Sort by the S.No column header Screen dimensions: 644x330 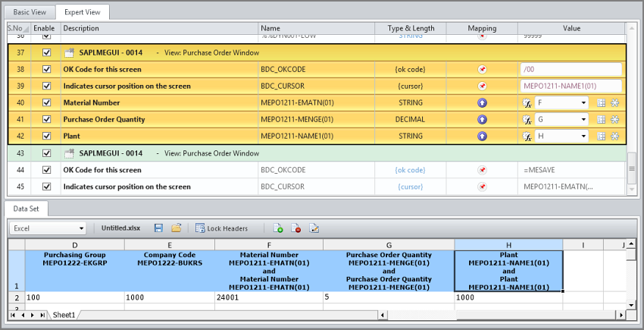pos(18,28)
